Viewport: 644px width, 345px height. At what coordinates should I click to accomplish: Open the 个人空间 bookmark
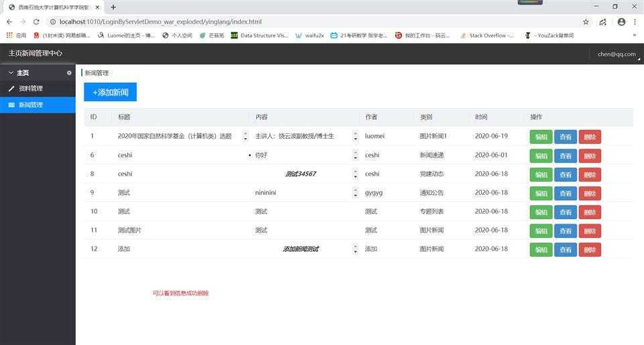click(177, 36)
